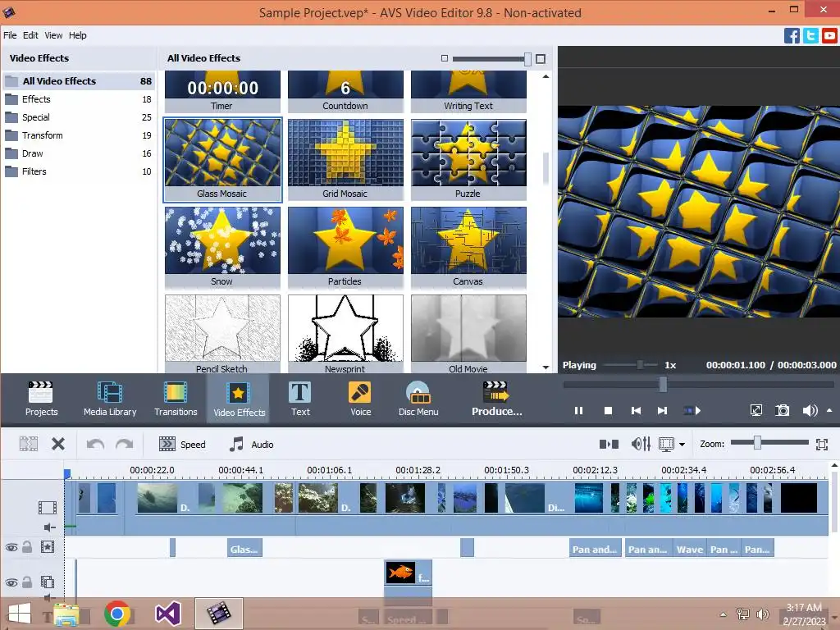Click the effects list scroll up arrow
Viewport: 840px width, 630px height.
546,76
